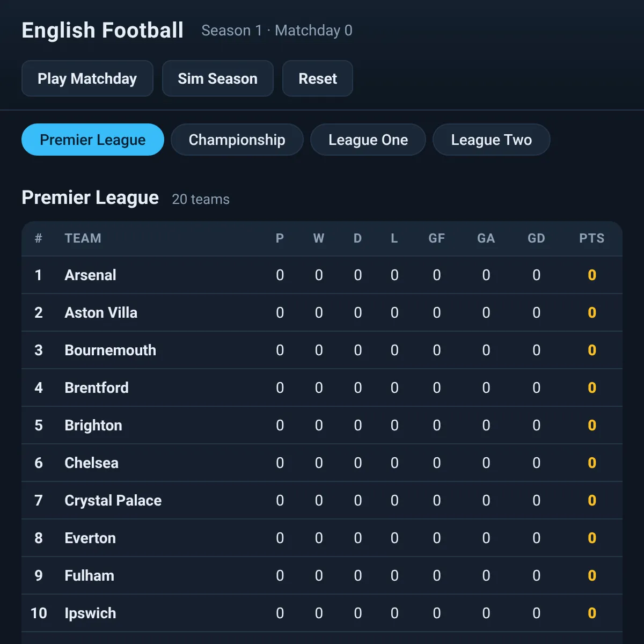Click the Play Matchday button
The image size is (644, 644).
click(x=87, y=78)
